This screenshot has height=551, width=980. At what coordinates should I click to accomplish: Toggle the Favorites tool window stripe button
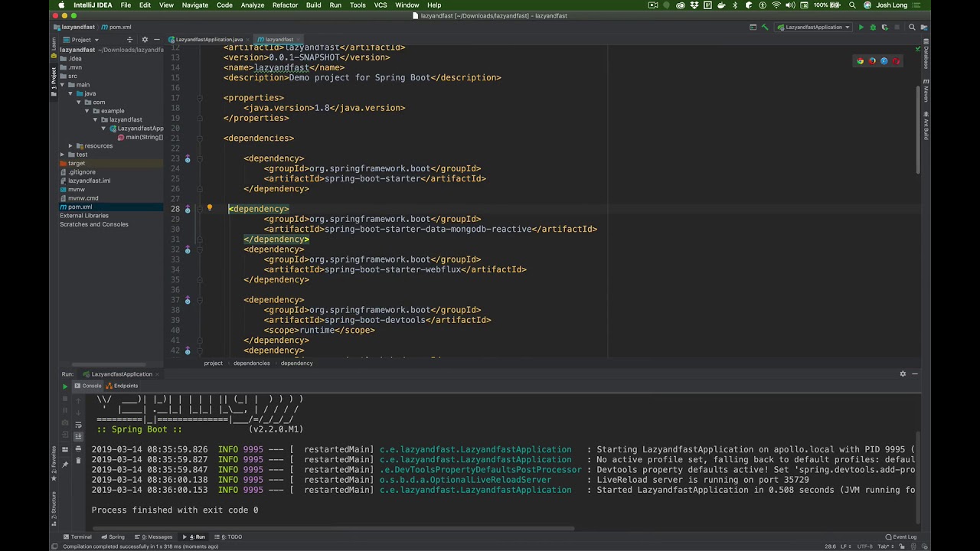(x=54, y=462)
